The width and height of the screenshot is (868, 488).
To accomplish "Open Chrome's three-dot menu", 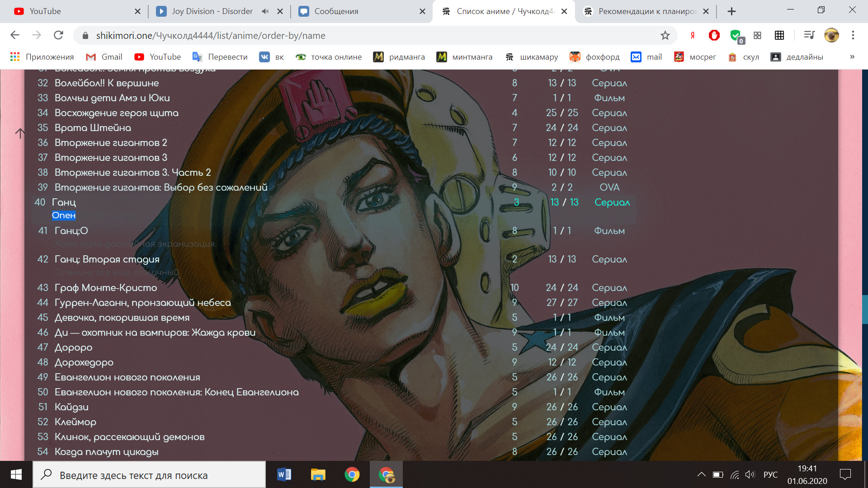I will click(853, 35).
